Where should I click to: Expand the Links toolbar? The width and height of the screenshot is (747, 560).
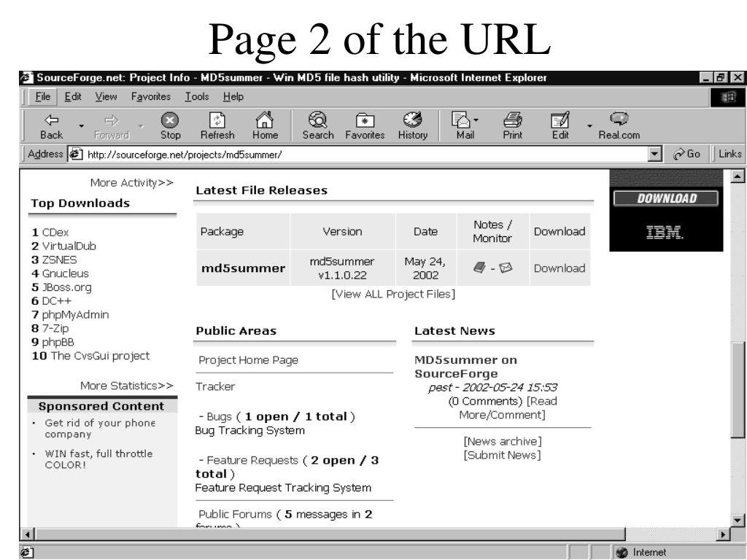tap(729, 154)
